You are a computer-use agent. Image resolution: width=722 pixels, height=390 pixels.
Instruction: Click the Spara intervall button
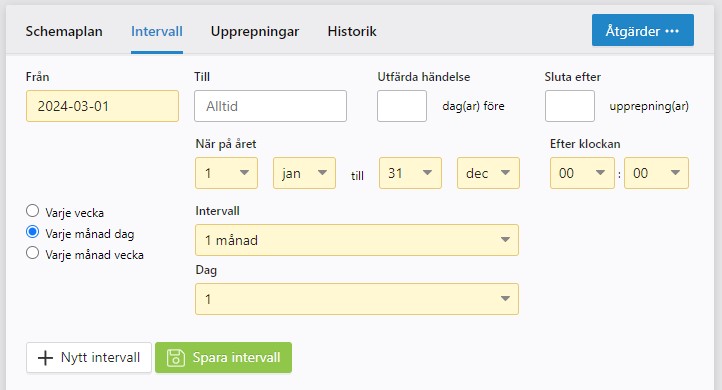(223, 357)
